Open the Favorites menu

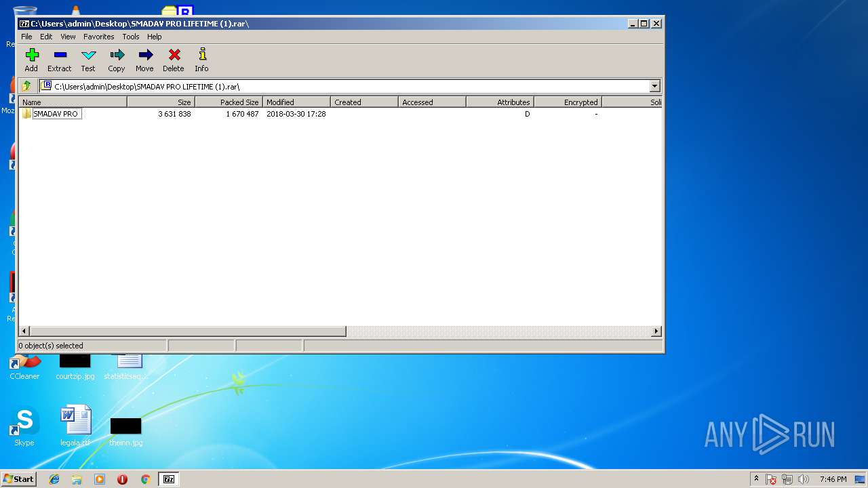tap(99, 37)
